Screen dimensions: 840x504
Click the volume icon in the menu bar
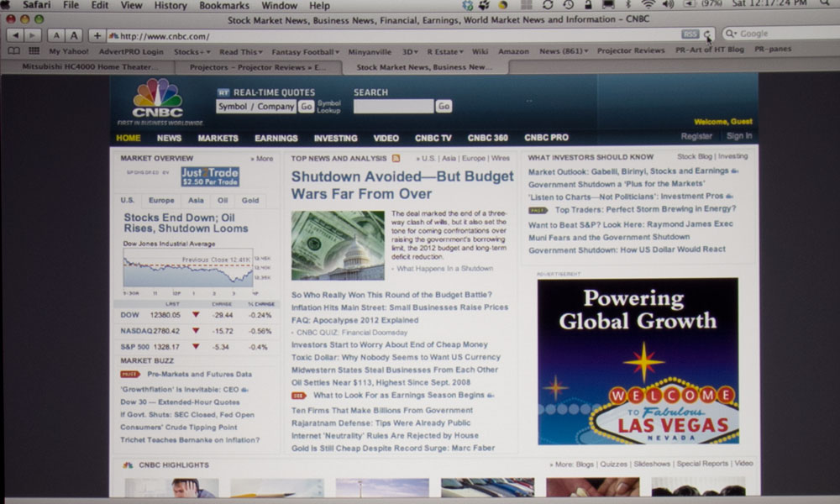pyautogui.click(x=668, y=5)
